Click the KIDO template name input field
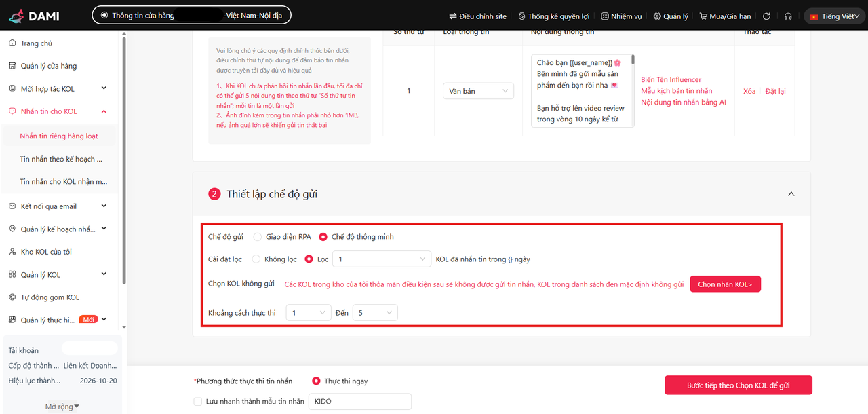 point(359,402)
